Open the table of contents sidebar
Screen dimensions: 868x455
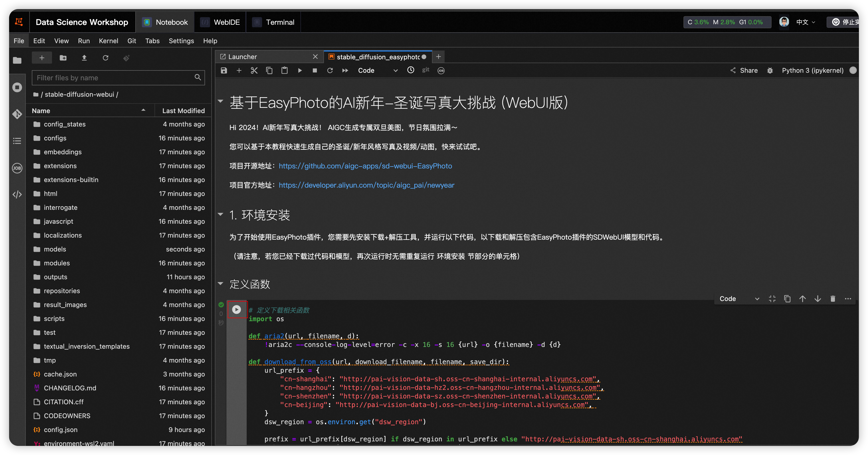17,141
